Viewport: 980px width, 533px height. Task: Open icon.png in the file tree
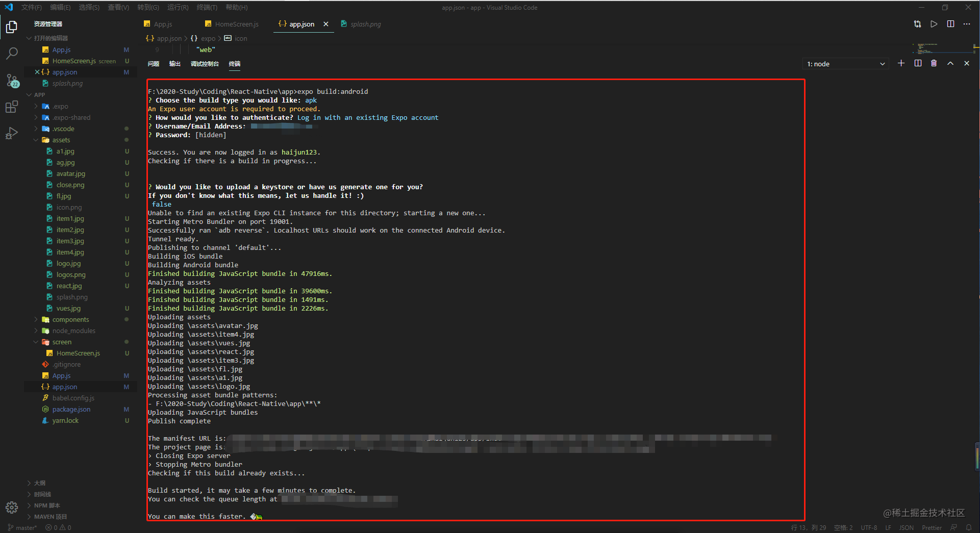69,208
